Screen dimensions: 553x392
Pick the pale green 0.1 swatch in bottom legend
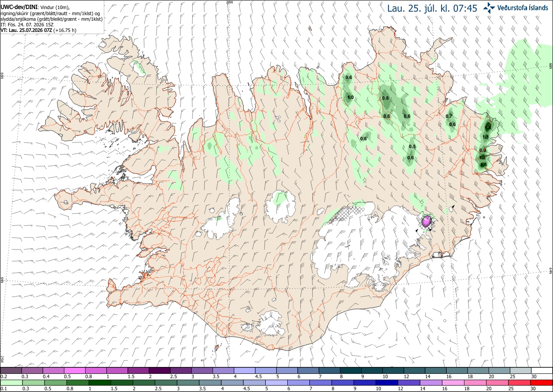click(11, 383)
